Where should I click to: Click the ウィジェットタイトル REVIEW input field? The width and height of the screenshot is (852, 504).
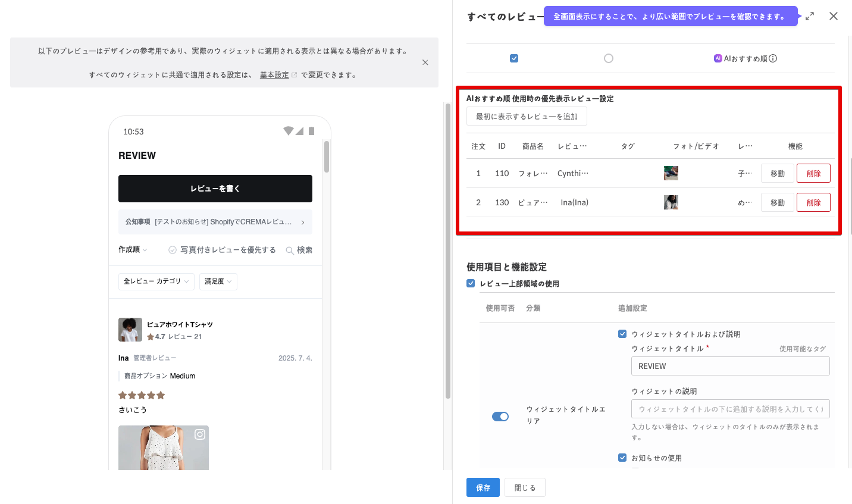point(730,366)
